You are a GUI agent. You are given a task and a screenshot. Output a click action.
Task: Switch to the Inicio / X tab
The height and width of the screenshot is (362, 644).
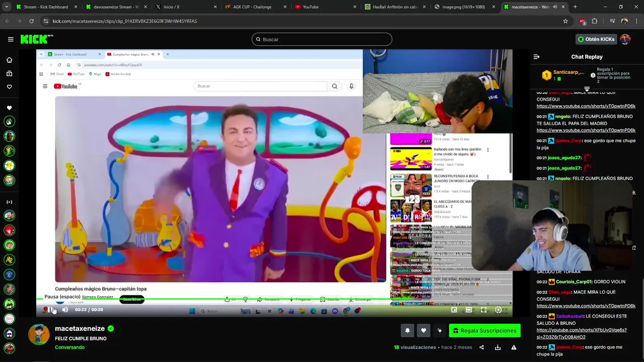[x=185, y=7]
